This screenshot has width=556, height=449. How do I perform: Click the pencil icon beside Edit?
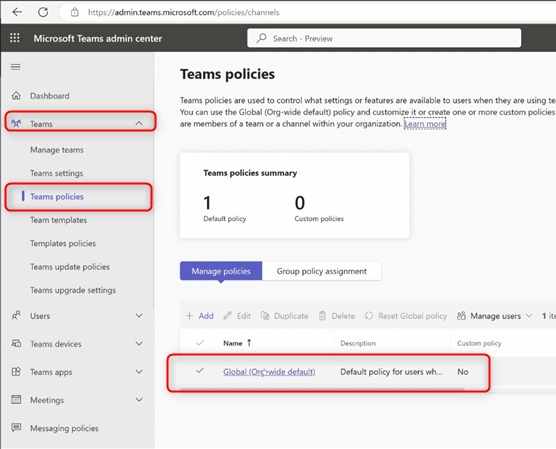[227, 315]
